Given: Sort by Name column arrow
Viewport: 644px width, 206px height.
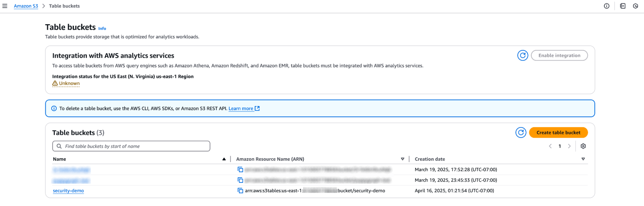Looking at the screenshot, I should tap(224, 159).
